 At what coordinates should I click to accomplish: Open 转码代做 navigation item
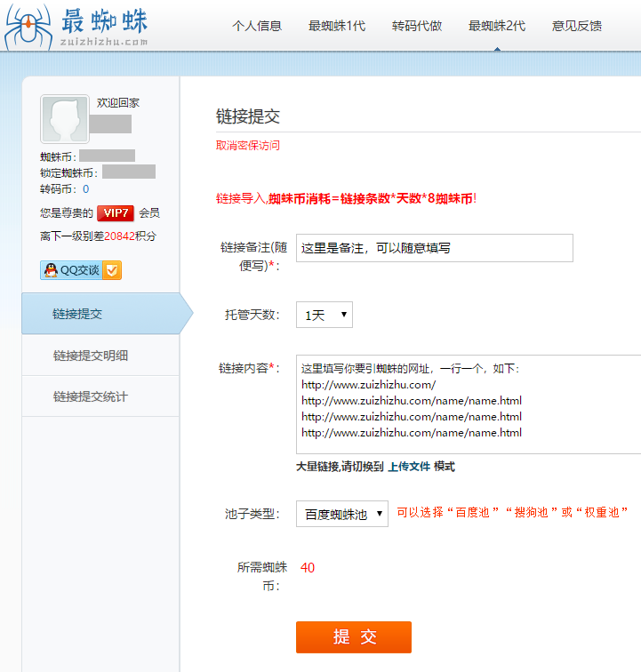[417, 26]
